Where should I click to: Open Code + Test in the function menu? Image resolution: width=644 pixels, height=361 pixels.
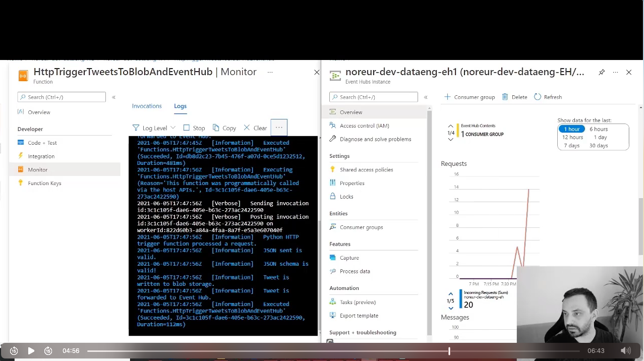(42, 143)
